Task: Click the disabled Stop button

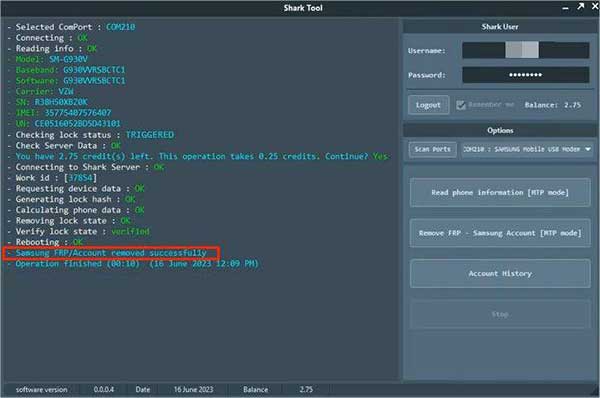Action: pos(500,315)
